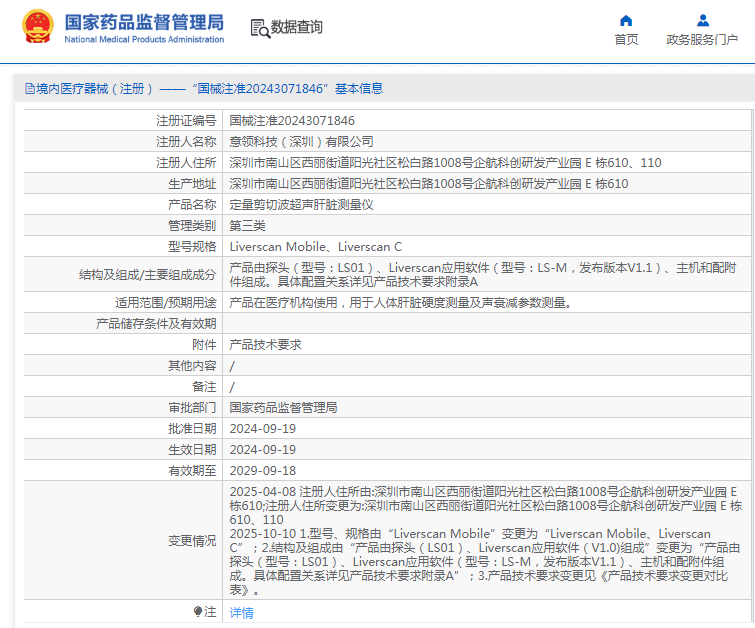
Task: Click 产品技术要求 in the 附件 row
Action: pos(265,344)
